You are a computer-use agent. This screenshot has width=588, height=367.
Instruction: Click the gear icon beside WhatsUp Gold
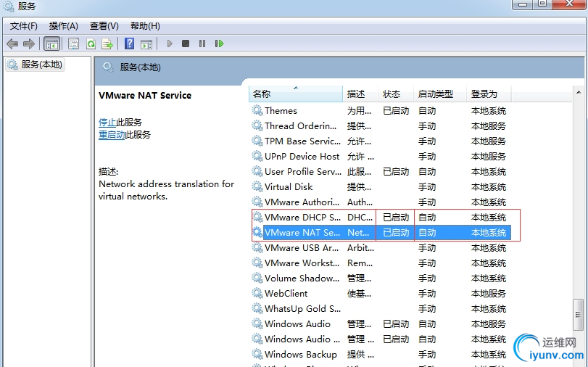[x=257, y=308]
